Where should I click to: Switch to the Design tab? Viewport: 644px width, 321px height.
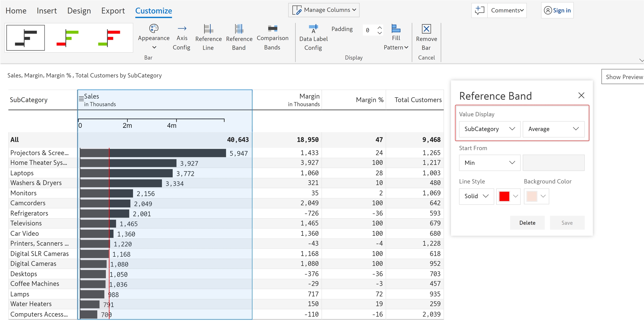(x=79, y=11)
